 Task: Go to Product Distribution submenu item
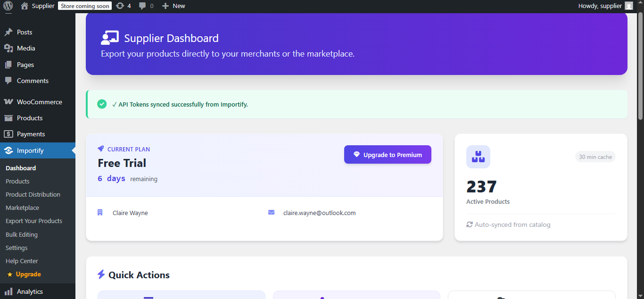click(x=33, y=194)
